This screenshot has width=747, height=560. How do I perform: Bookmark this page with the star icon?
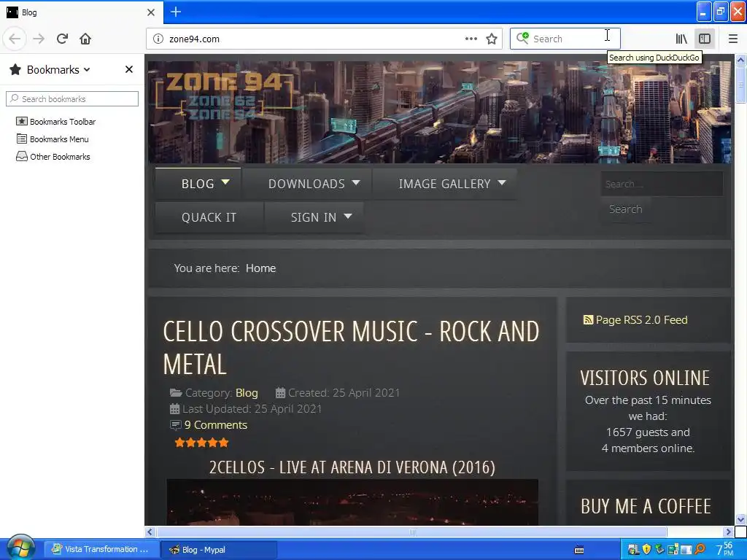coord(492,39)
